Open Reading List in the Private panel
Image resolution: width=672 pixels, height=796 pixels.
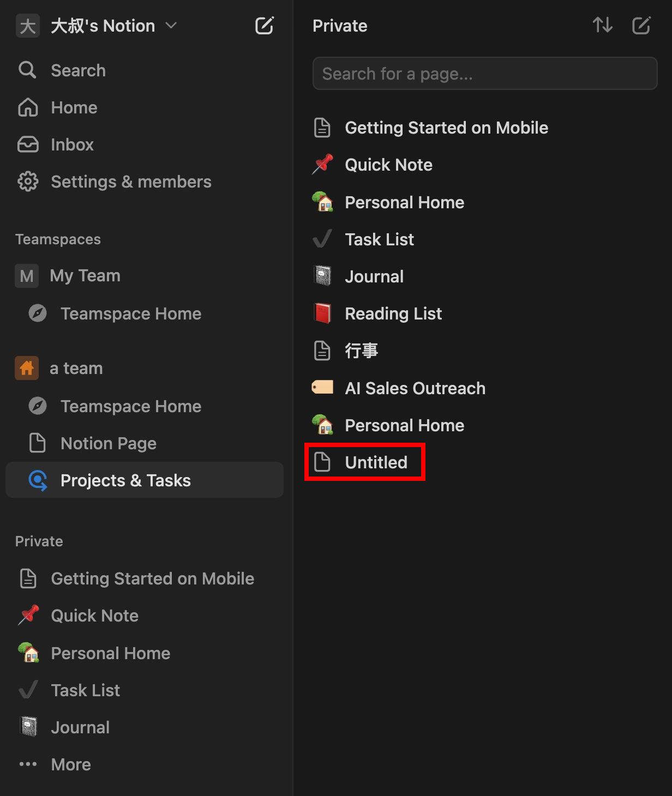[x=393, y=313]
